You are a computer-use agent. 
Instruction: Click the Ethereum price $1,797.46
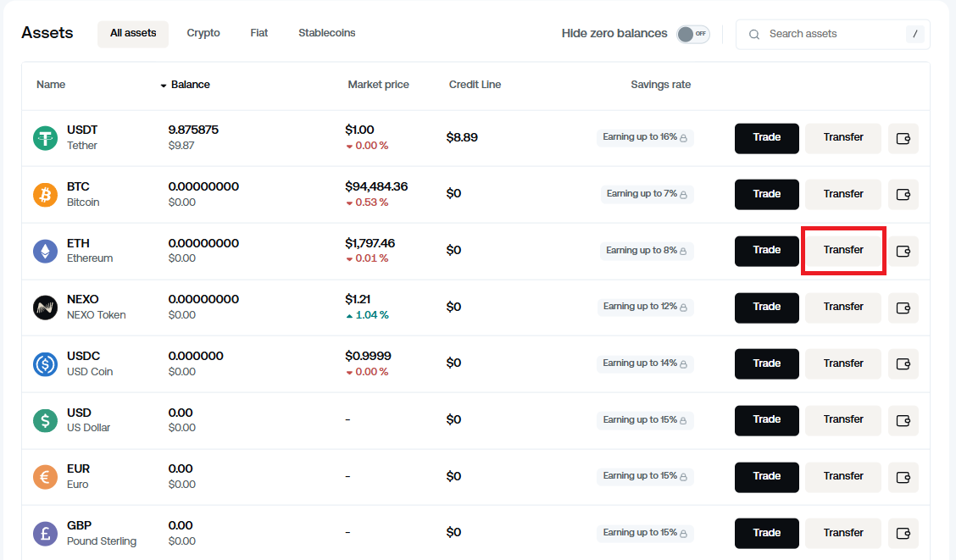(370, 243)
